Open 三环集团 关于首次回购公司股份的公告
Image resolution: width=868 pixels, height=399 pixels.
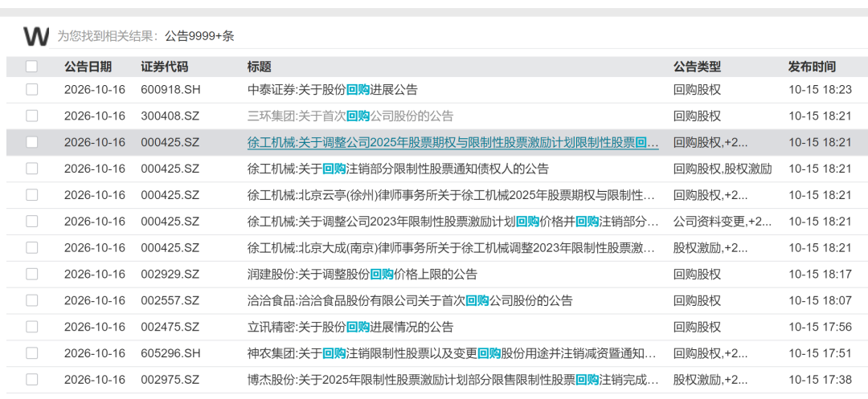pos(350,116)
